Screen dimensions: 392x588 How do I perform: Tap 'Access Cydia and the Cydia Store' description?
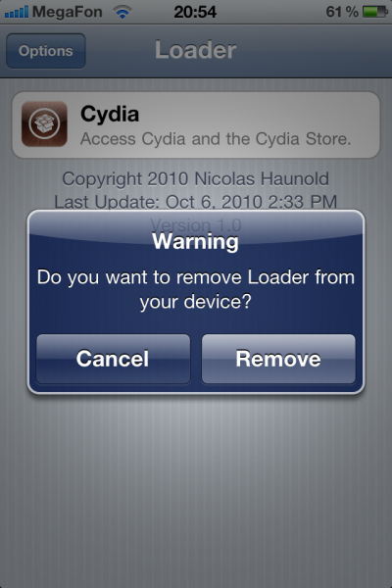(216, 139)
